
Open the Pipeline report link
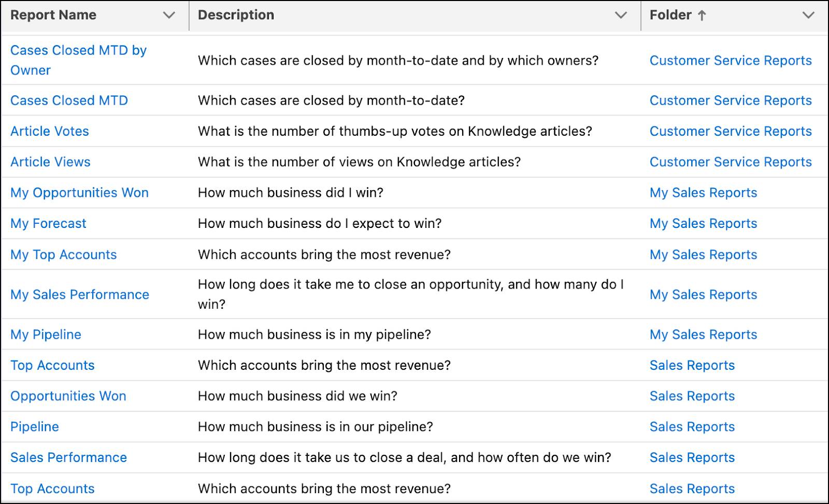tap(35, 427)
